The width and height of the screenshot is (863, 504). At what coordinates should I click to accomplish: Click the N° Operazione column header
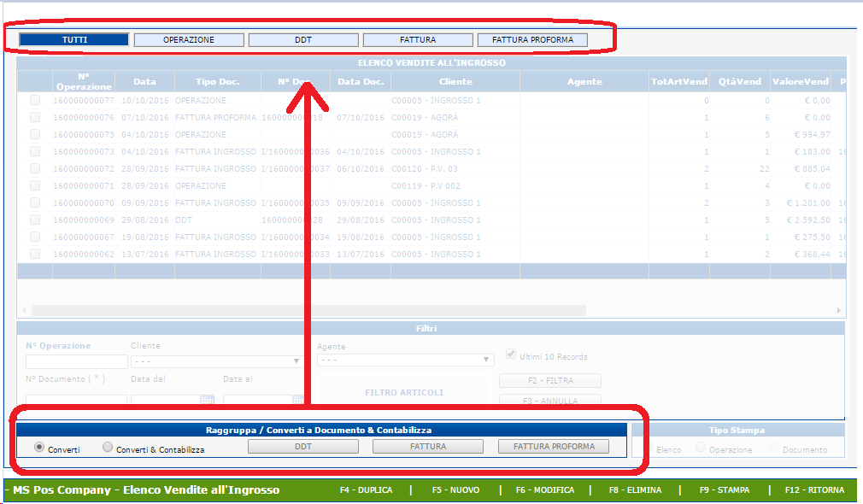point(84,81)
